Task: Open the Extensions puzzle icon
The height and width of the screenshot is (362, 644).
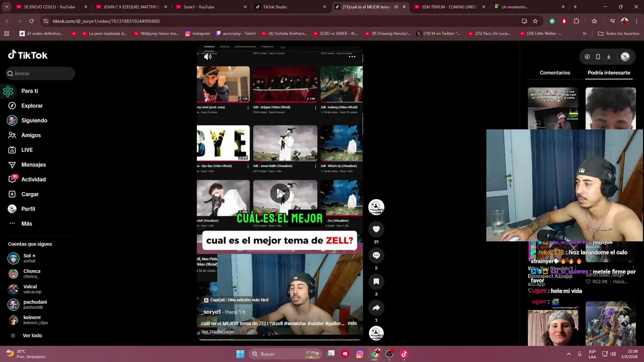Action: click(577, 21)
